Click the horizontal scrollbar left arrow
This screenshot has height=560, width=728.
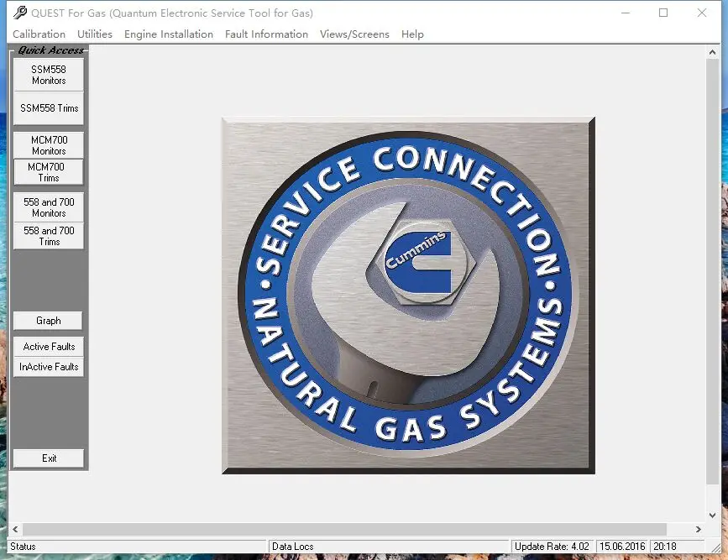pyautogui.click(x=15, y=529)
